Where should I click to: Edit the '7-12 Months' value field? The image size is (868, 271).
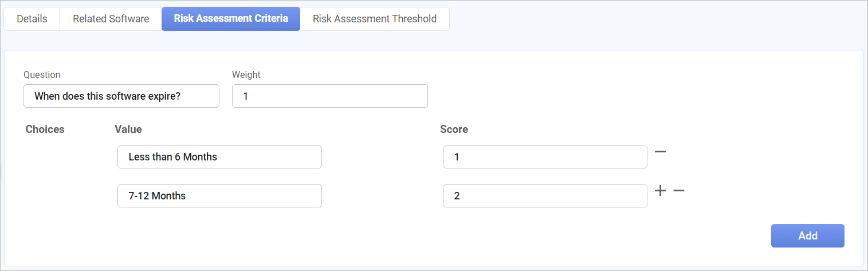[x=219, y=196]
